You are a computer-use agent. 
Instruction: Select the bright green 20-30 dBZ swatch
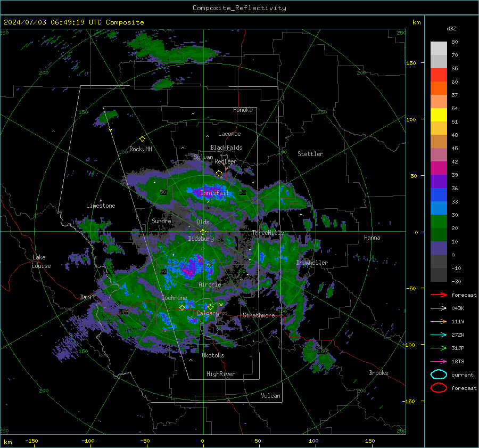[x=439, y=222]
